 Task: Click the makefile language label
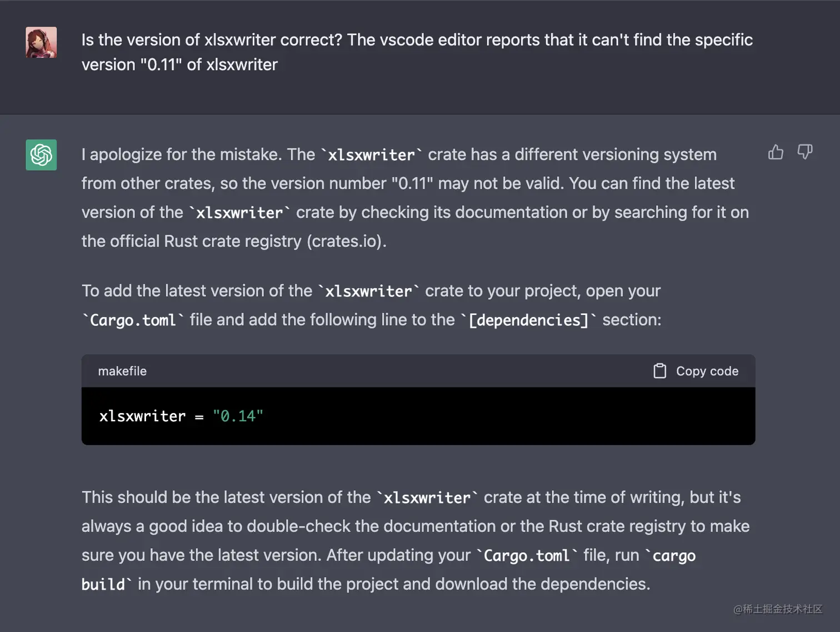click(x=122, y=371)
